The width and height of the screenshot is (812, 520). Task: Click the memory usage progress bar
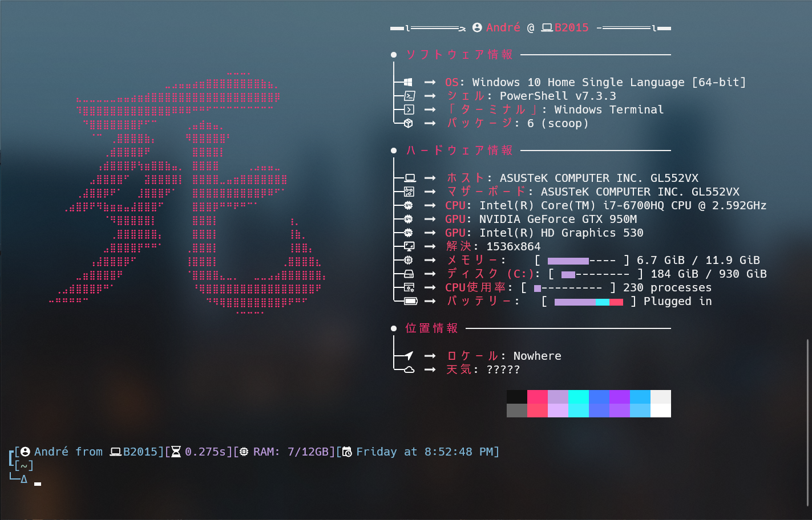pyautogui.click(x=568, y=261)
